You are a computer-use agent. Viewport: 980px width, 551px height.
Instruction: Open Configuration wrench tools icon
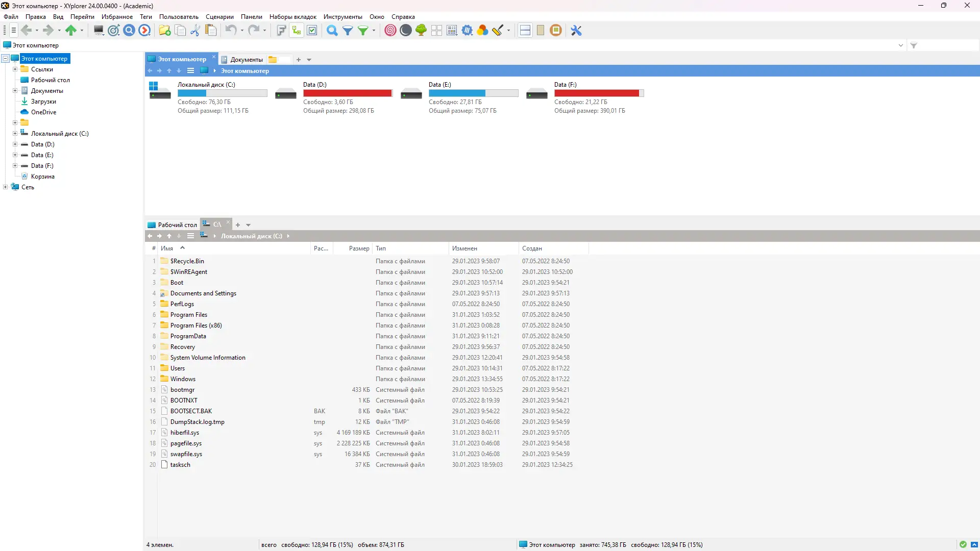pyautogui.click(x=576, y=31)
